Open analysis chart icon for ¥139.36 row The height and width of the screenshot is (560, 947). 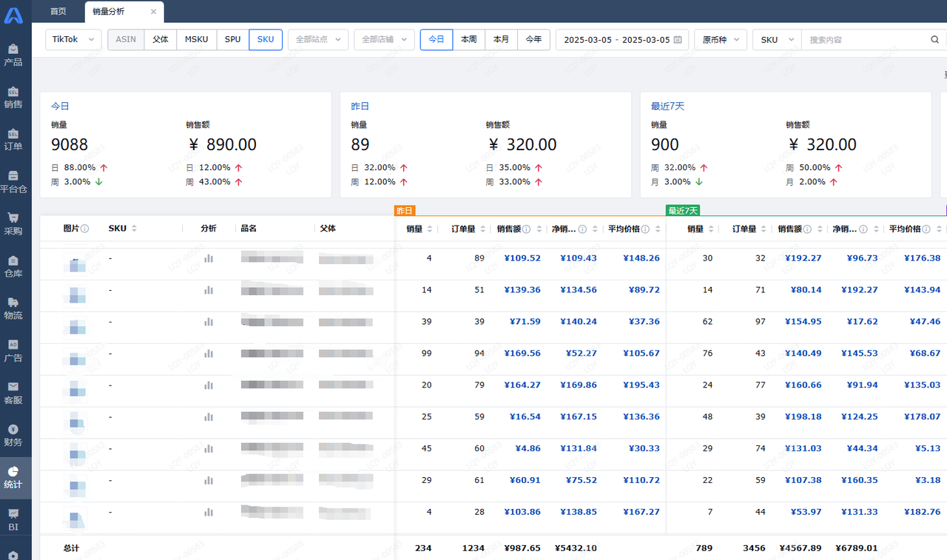pos(209,290)
